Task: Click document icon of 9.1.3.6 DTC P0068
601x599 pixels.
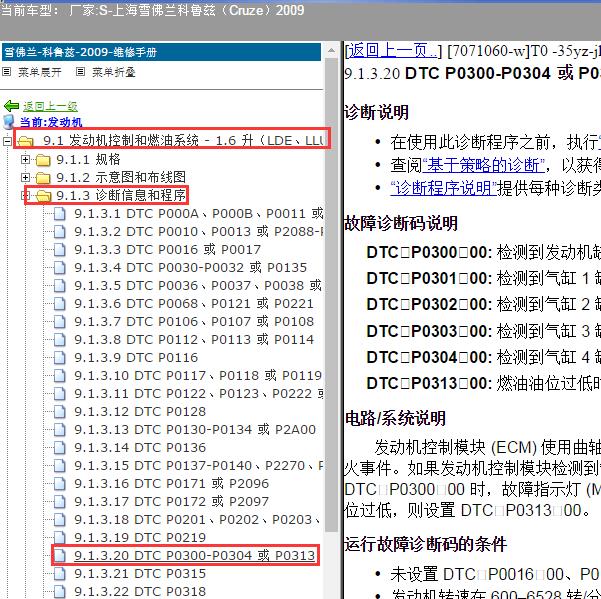Action: point(59,304)
